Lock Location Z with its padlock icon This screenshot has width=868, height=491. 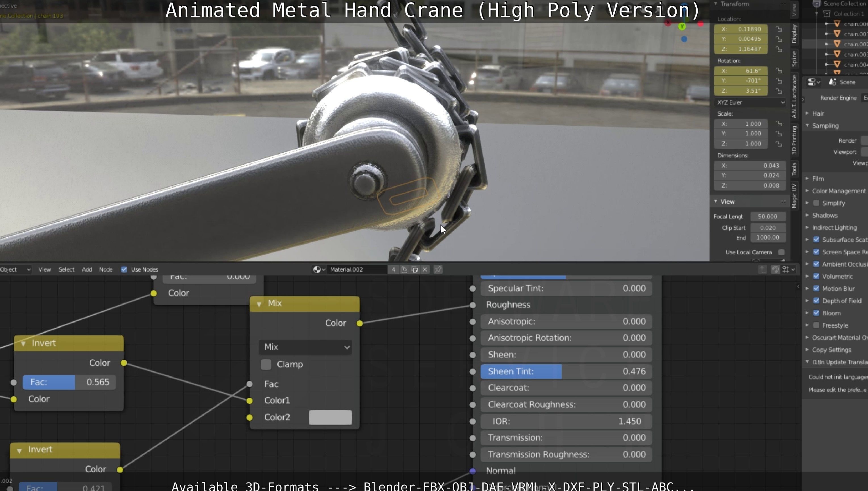click(779, 49)
